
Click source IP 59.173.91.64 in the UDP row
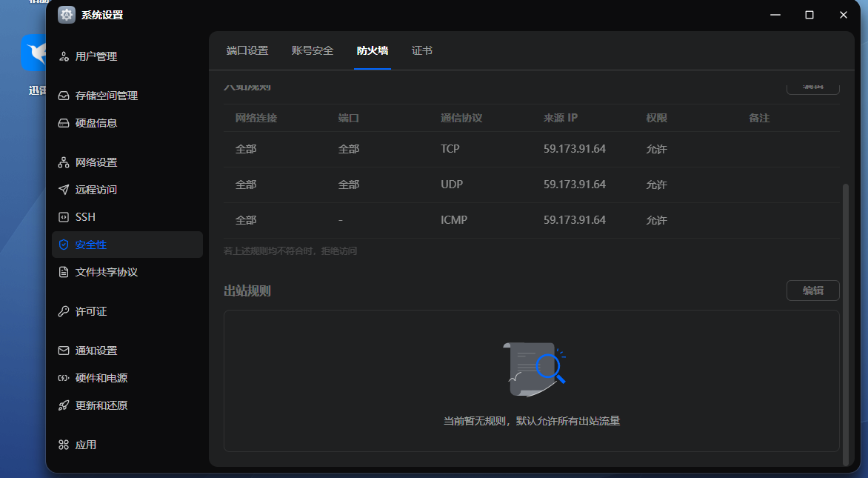(x=575, y=185)
